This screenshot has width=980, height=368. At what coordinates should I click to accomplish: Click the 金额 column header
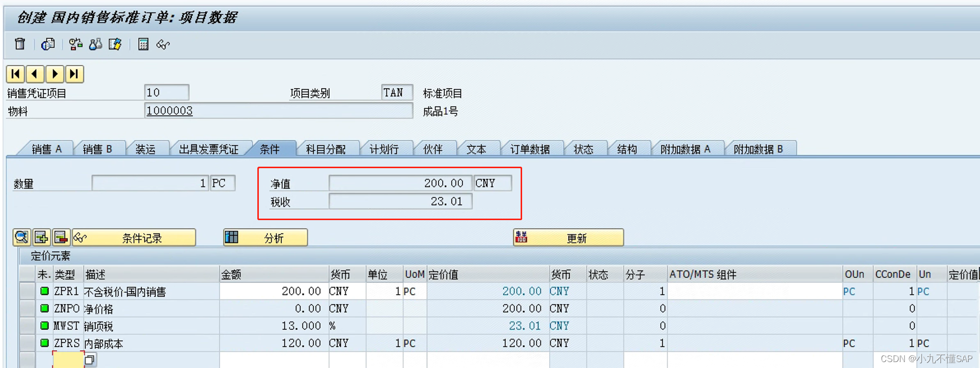point(274,274)
